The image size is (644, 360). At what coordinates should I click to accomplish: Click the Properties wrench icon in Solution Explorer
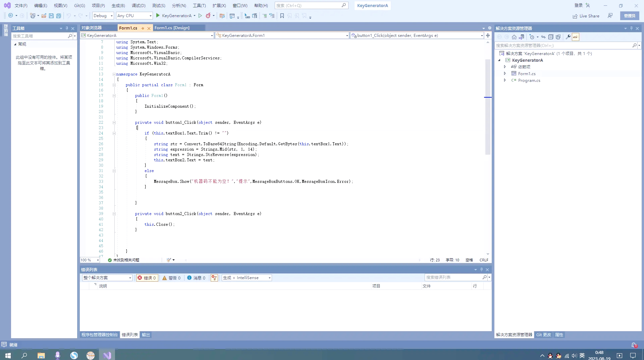tap(568, 37)
